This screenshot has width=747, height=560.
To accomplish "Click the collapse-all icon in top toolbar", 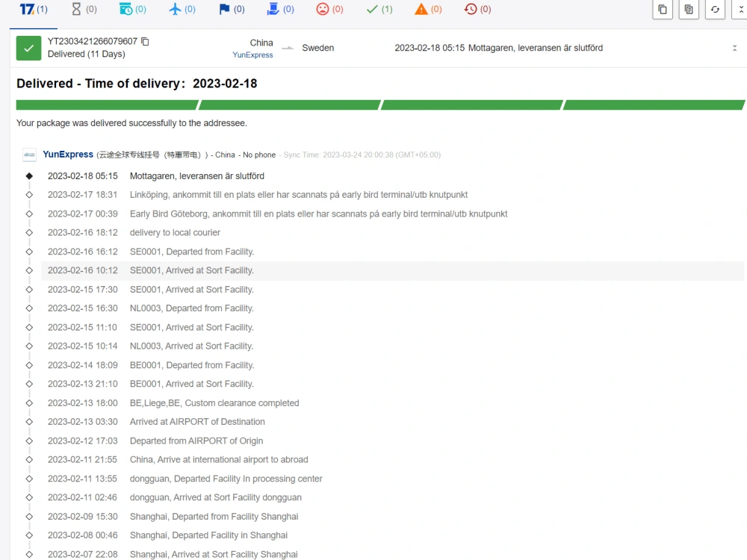I will (x=740, y=9).
